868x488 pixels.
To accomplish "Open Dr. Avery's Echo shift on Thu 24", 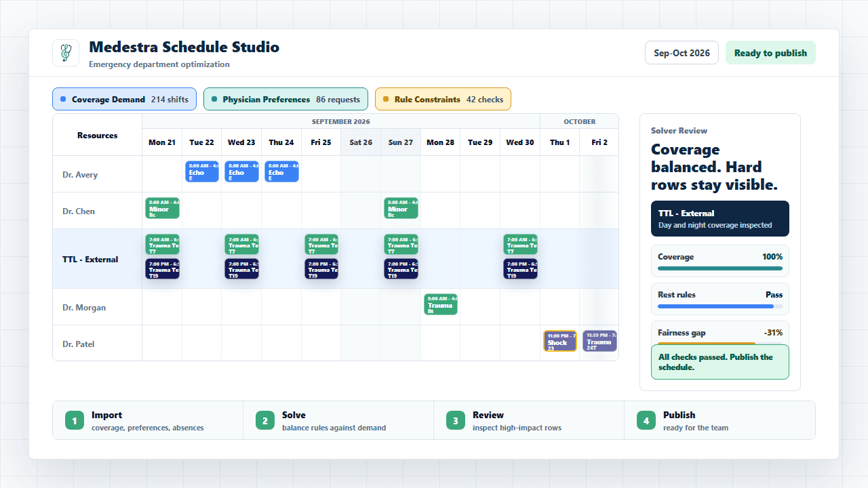I will [x=281, y=171].
